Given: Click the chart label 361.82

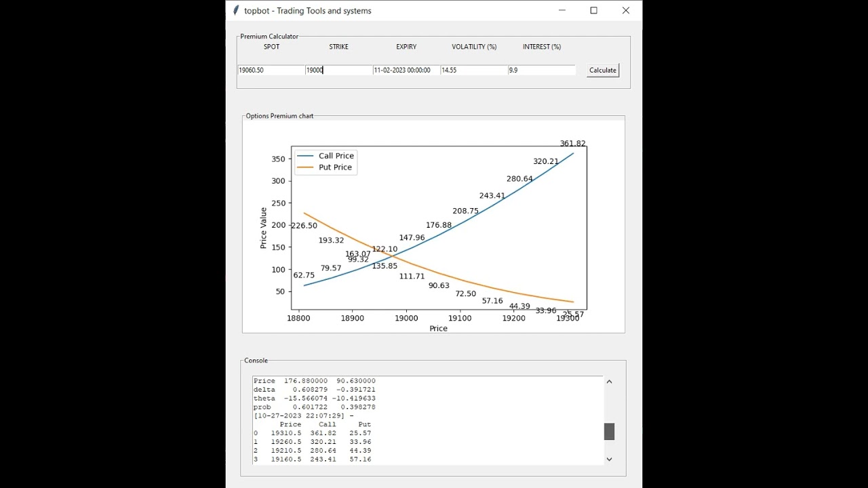Looking at the screenshot, I should click(573, 144).
